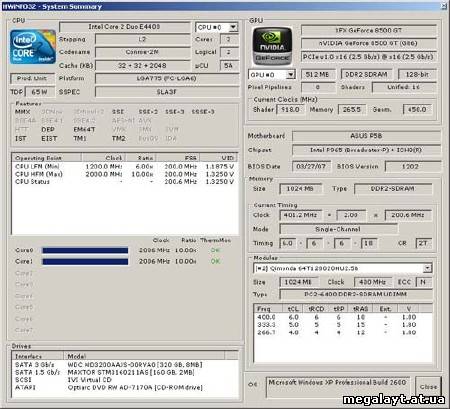
Task: Select the 333.3 frequency timing row
Action: pyautogui.click(x=343, y=325)
